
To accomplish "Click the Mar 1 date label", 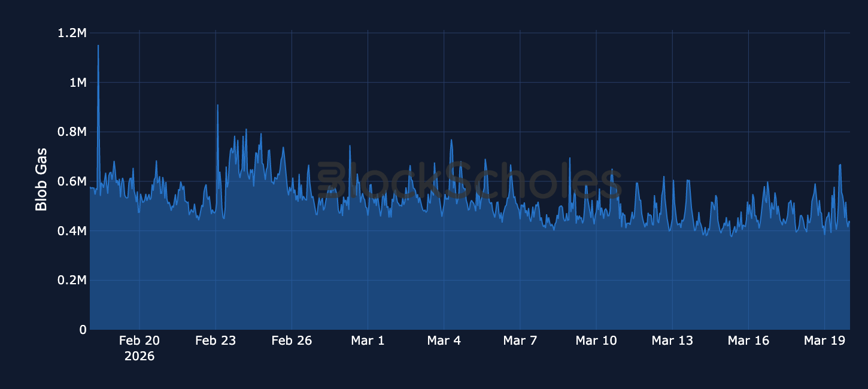I will point(368,341).
